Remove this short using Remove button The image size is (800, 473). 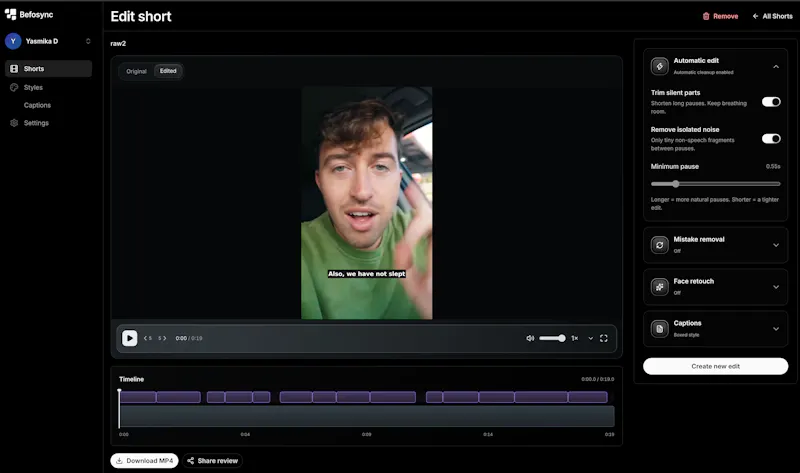click(720, 16)
